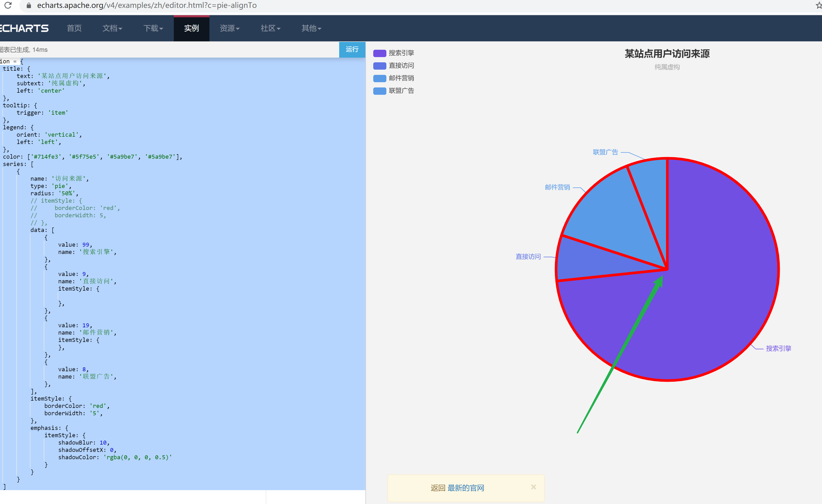The image size is (822, 504).
Task: Open the 下载 dropdown menu
Action: click(153, 28)
